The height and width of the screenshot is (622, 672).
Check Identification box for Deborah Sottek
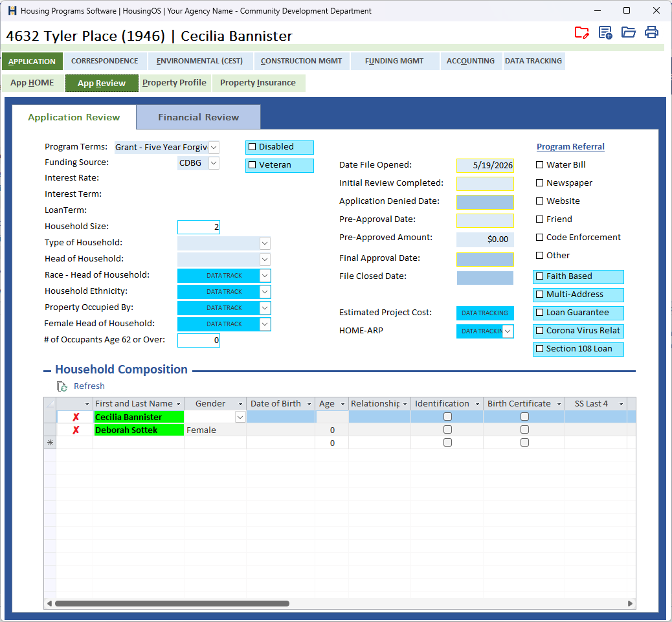447,430
